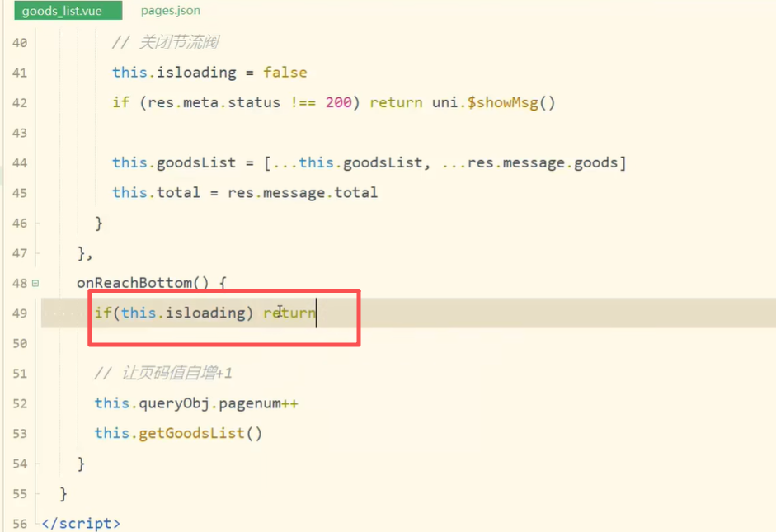The width and height of the screenshot is (776, 532).
Task: Click the comment '// 关闭节流阀'
Action: (x=165, y=43)
